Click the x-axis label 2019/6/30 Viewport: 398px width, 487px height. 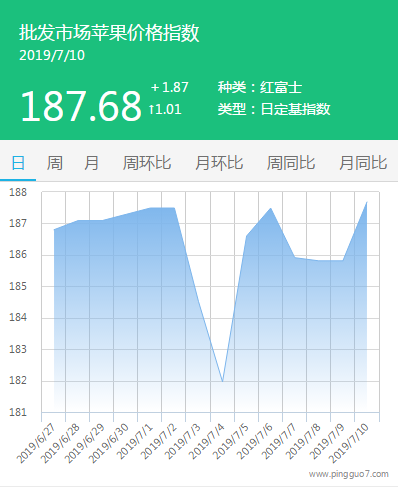click(108, 444)
